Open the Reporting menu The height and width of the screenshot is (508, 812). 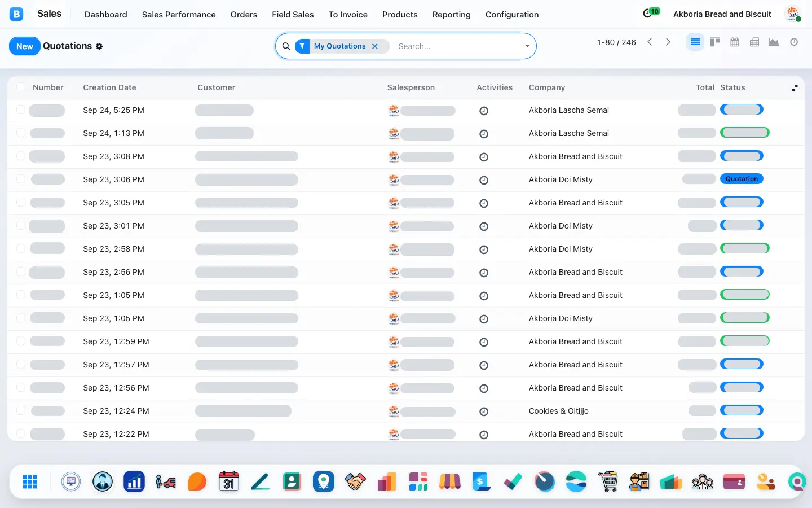pyautogui.click(x=451, y=15)
